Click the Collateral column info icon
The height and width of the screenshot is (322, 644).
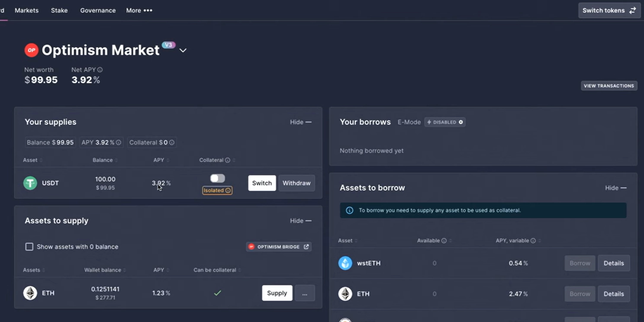tap(227, 160)
